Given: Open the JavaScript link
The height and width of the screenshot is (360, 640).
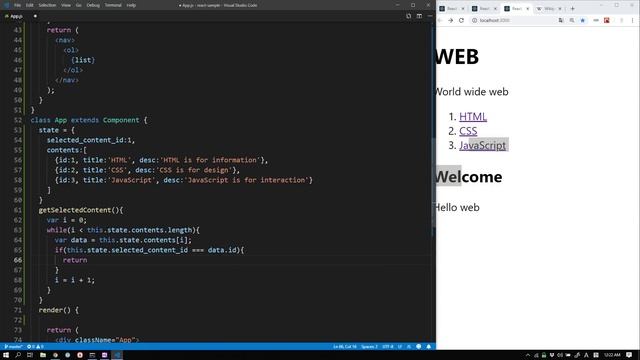Looking at the screenshot, I should point(482,145).
